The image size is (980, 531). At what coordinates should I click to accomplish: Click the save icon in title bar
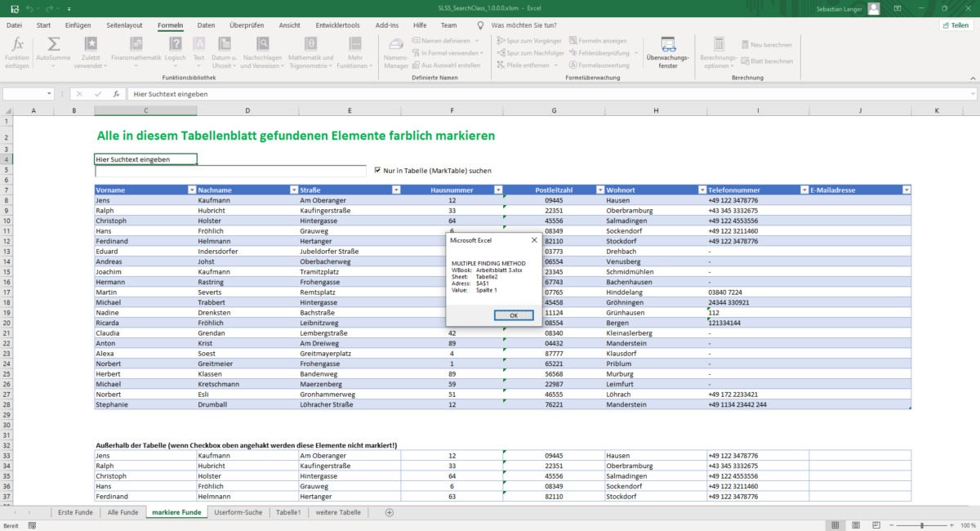tap(14, 8)
